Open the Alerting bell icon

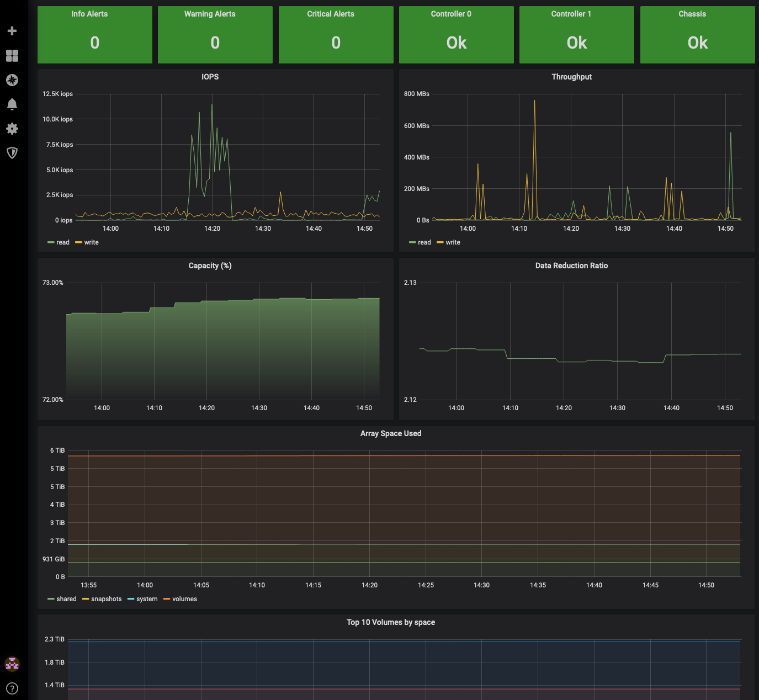tap(12, 104)
